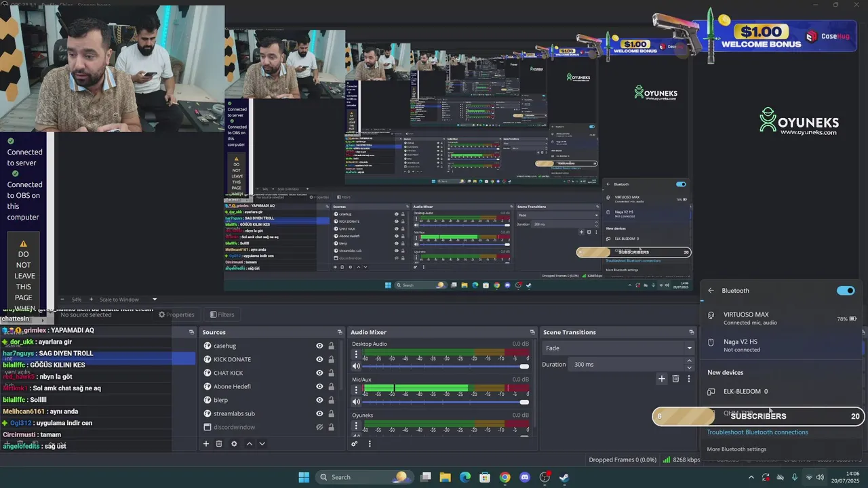Open source properties gear in Sources panel
Screen dimensions: 868x488
234,444
